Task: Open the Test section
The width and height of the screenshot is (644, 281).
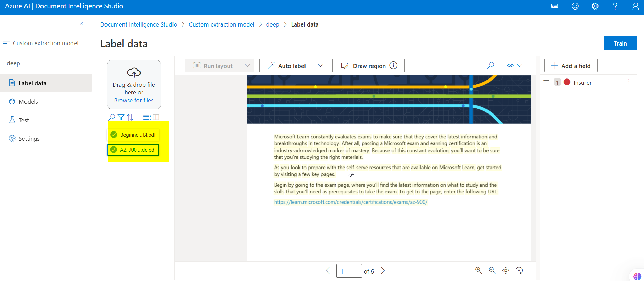Action: point(46,120)
